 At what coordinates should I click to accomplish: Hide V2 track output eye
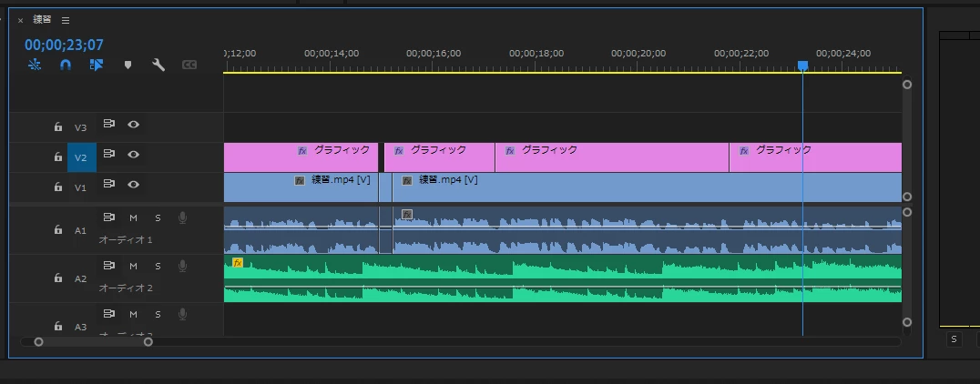(133, 154)
